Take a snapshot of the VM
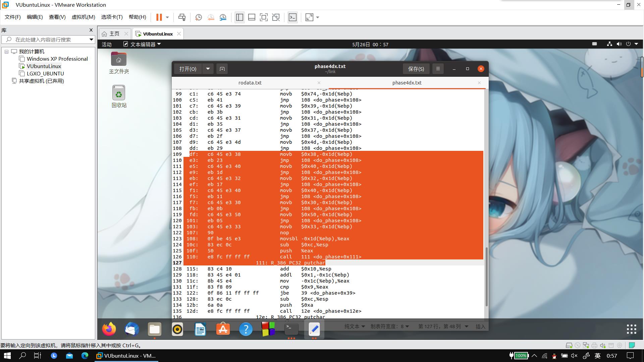Viewport: 644px width, 362px height. [x=199, y=17]
